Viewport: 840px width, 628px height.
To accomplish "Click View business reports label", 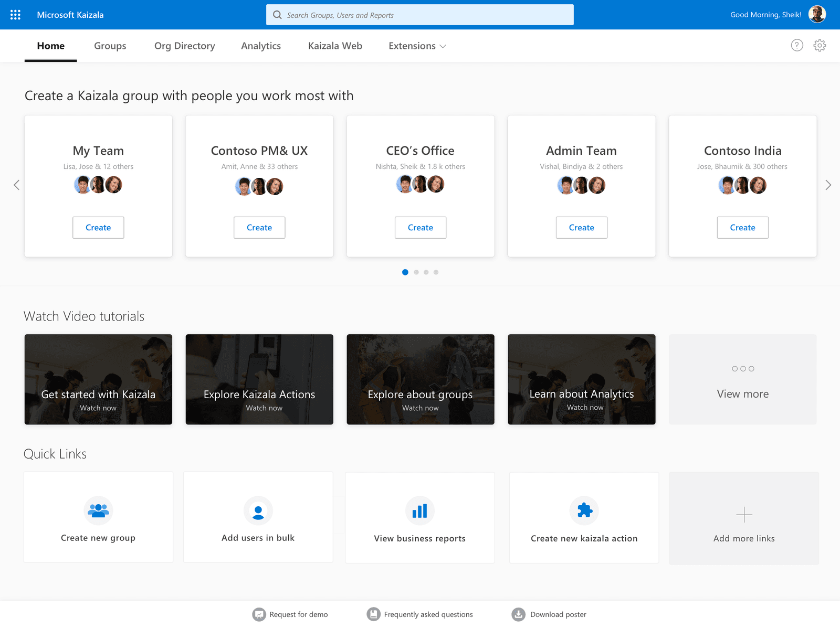I will tap(420, 538).
